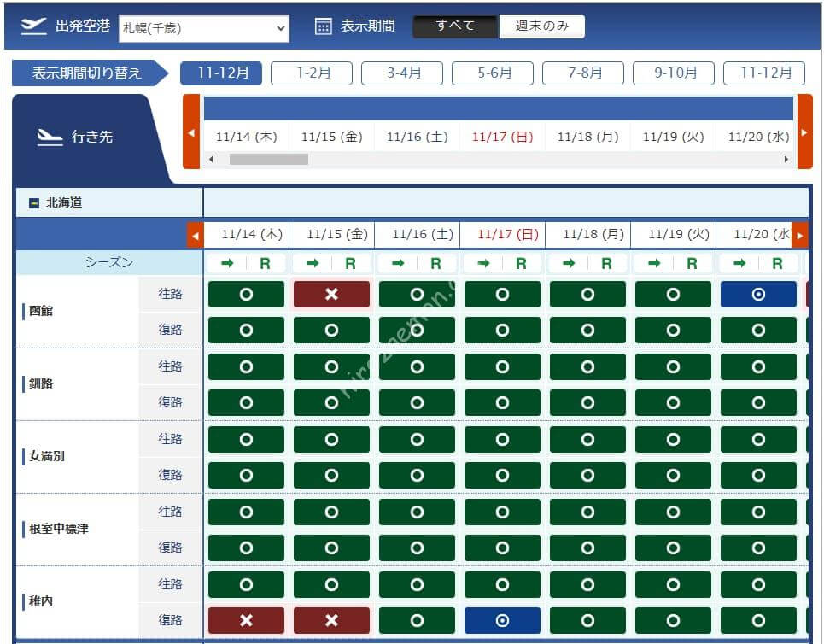Image resolution: width=824 pixels, height=644 pixels.
Task: Select 稚内 往路 cell on 11/20
Action: click(758, 584)
